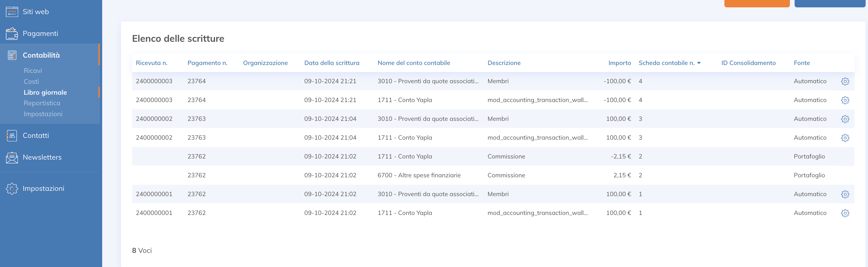Select Costi under Contabilità
Image resolution: width=868 pixels, height=267 pixels.
pyautogui.click(x=31, y=81)
